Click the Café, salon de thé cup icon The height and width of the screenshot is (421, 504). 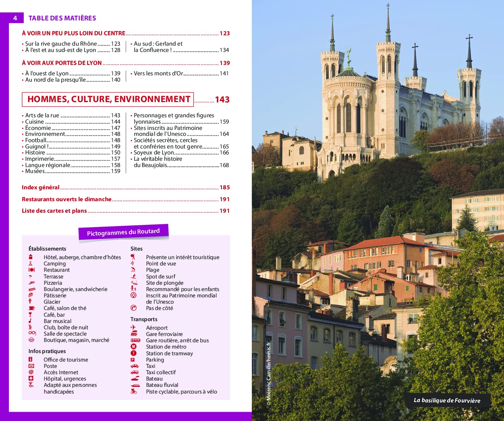click(32, 308)
